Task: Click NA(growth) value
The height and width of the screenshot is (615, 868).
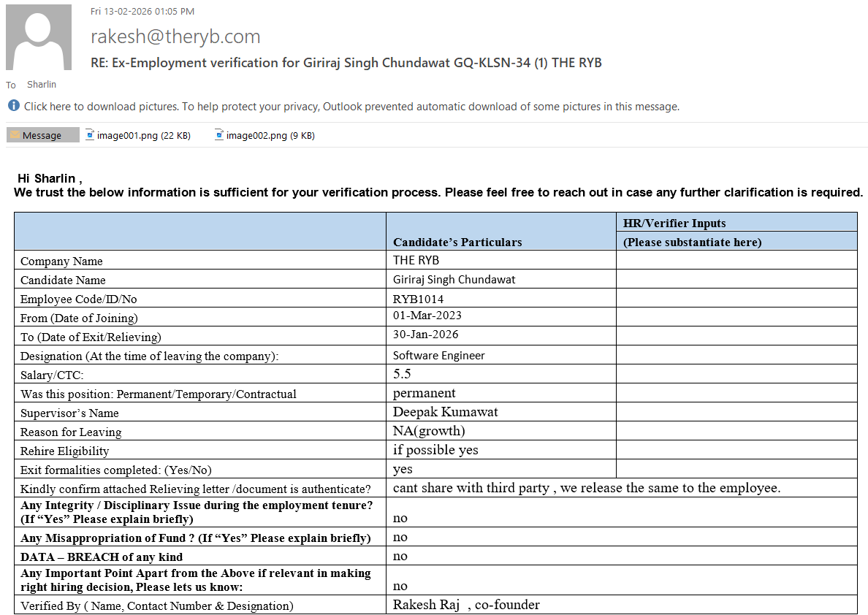Action: (429, 431)
